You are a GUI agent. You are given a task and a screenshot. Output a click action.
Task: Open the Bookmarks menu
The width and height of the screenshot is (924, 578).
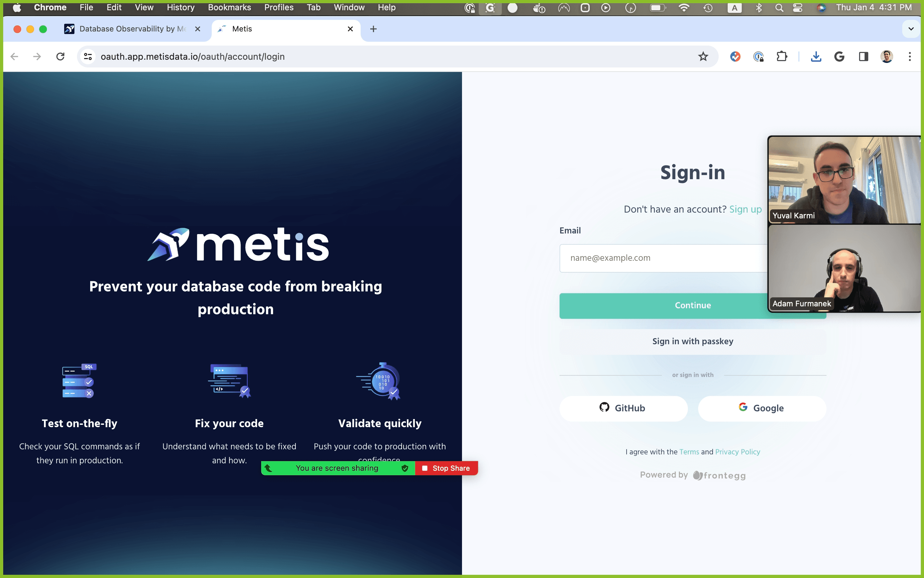tap(229, 8)
